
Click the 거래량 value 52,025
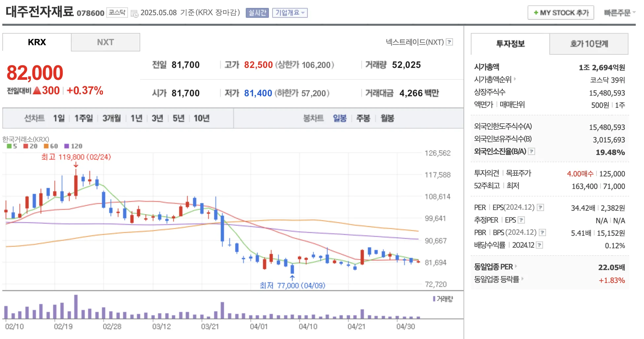point(406,65)
